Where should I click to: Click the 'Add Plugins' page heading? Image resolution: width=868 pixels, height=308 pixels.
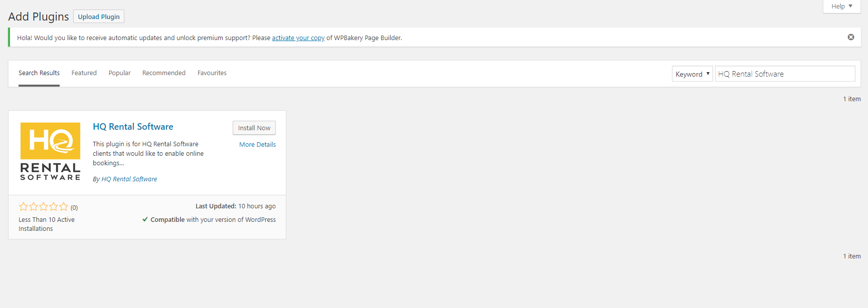[39, 17]
